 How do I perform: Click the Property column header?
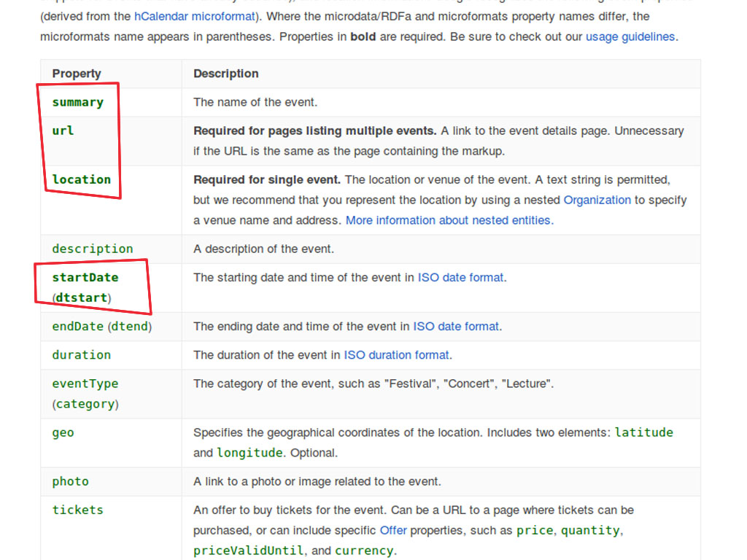coord(77,74)
